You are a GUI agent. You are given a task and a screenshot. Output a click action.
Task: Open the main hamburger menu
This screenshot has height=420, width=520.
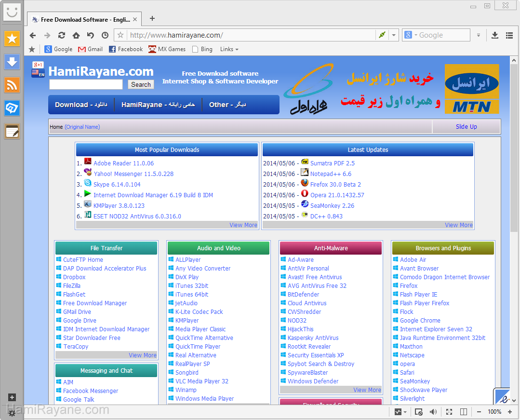click(509, 35)
